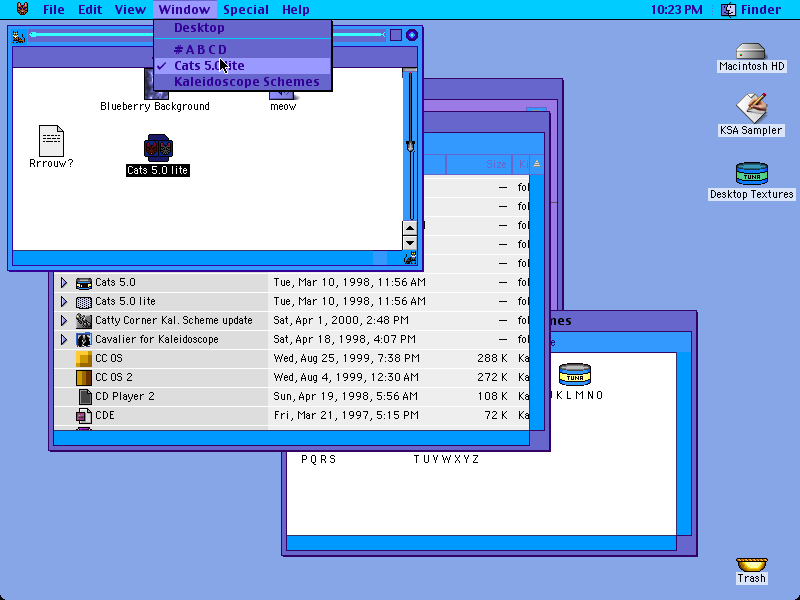
Task: Select the Cats 5.0 lite folder icon in list
Action: click(84, 302)
